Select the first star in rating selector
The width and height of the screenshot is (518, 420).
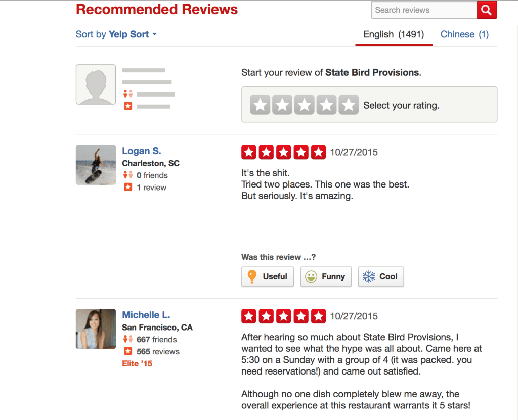click(260, 105)
